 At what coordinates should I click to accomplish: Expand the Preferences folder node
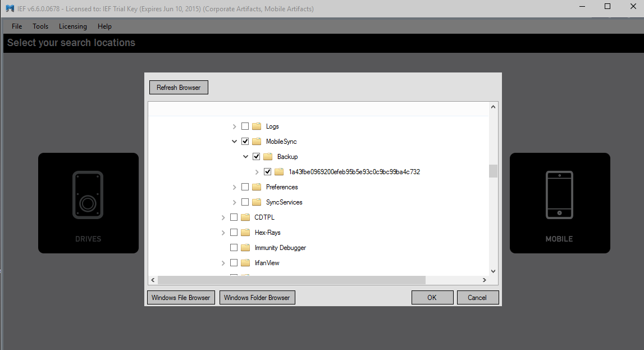[x=235, y=187]
